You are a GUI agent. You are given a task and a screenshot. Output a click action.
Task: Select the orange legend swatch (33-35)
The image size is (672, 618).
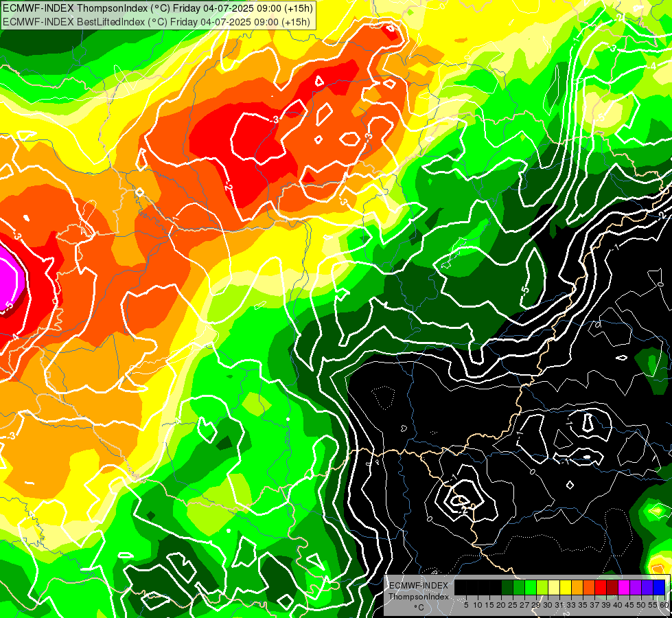577,588
